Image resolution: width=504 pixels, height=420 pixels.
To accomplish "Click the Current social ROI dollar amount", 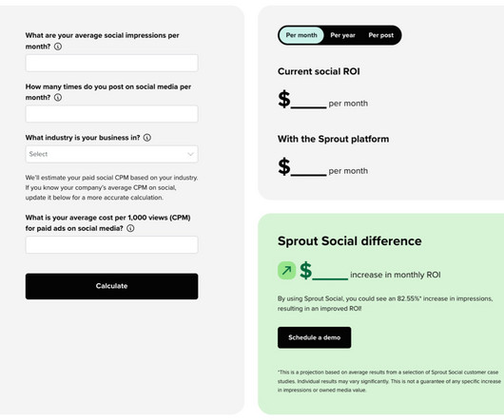I will (302, 100).
